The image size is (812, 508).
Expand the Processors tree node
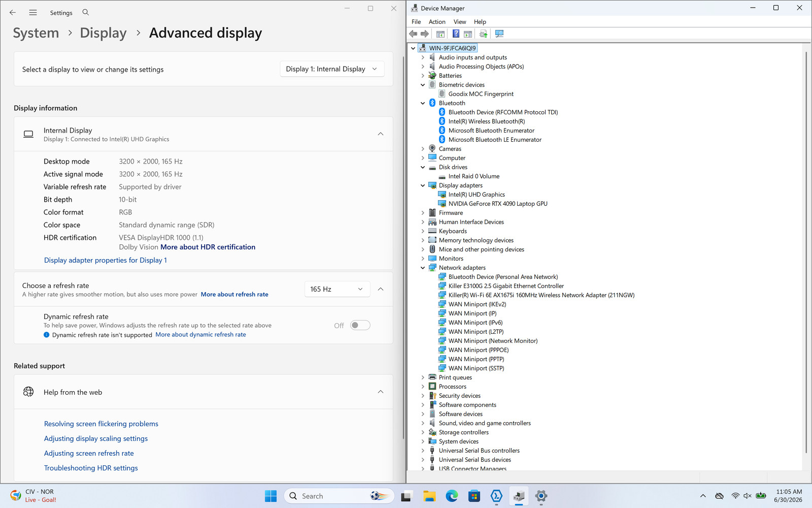click(x=423, y=387)
